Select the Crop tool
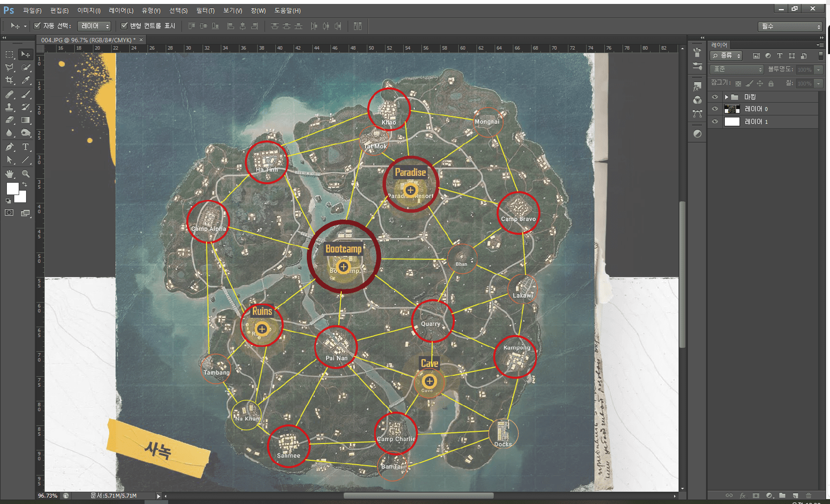 (9, 80)
